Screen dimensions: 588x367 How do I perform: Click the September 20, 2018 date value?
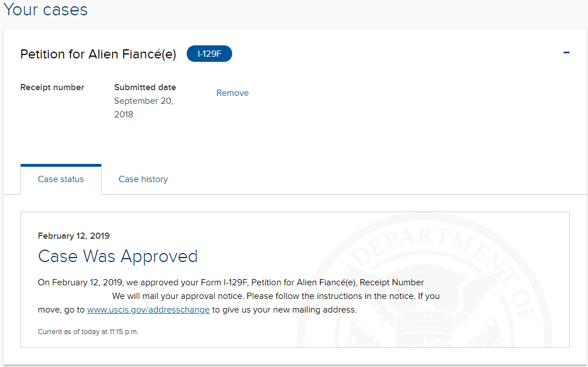pyautogui.click(x=144, y=108)
